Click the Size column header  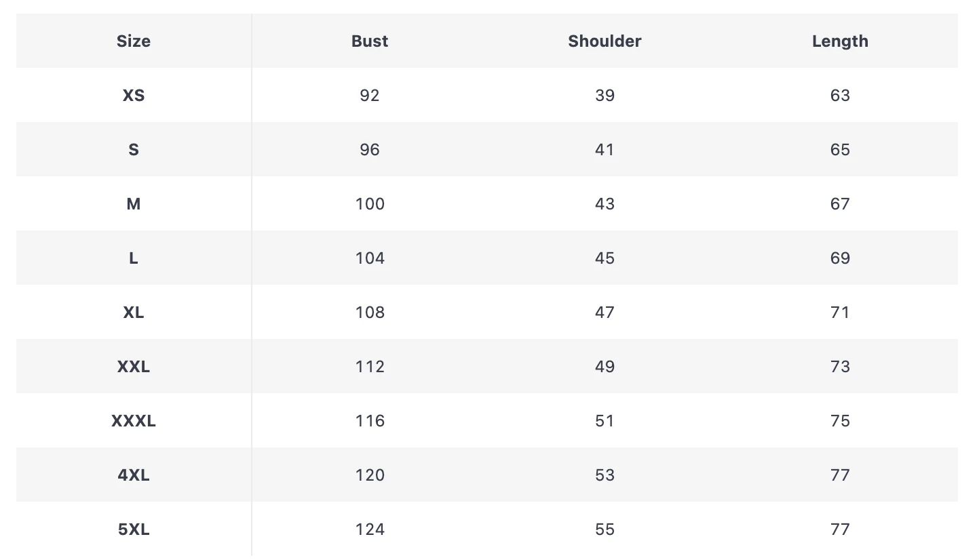(134, 41)
